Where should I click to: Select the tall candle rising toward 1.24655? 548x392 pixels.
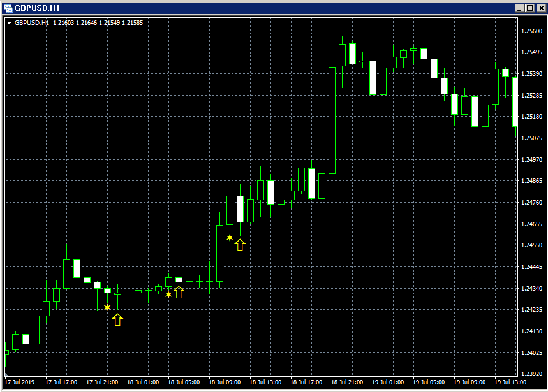pos(219,253)
